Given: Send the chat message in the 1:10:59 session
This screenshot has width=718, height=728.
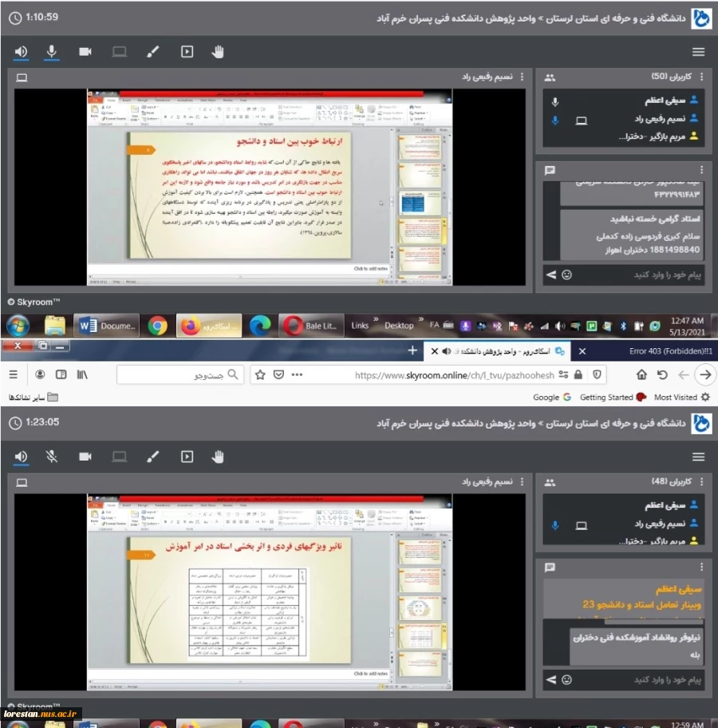Looking at the screenshot, I should 551,275.
